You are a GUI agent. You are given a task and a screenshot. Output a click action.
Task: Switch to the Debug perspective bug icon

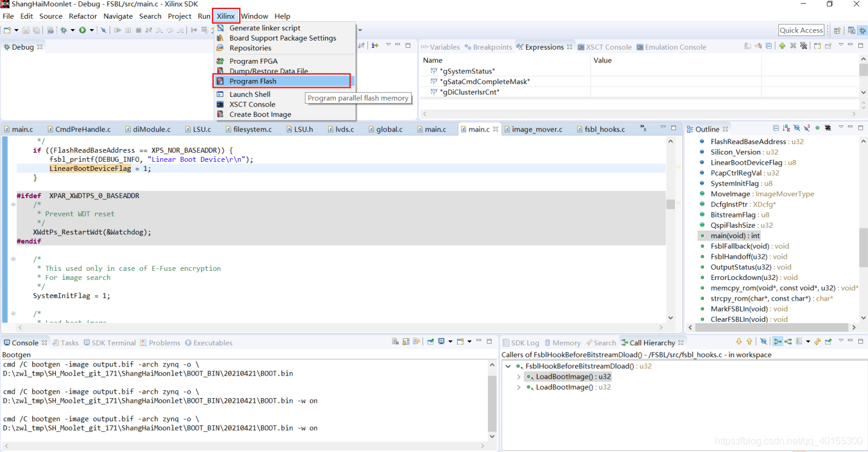(x=862, y=30)
